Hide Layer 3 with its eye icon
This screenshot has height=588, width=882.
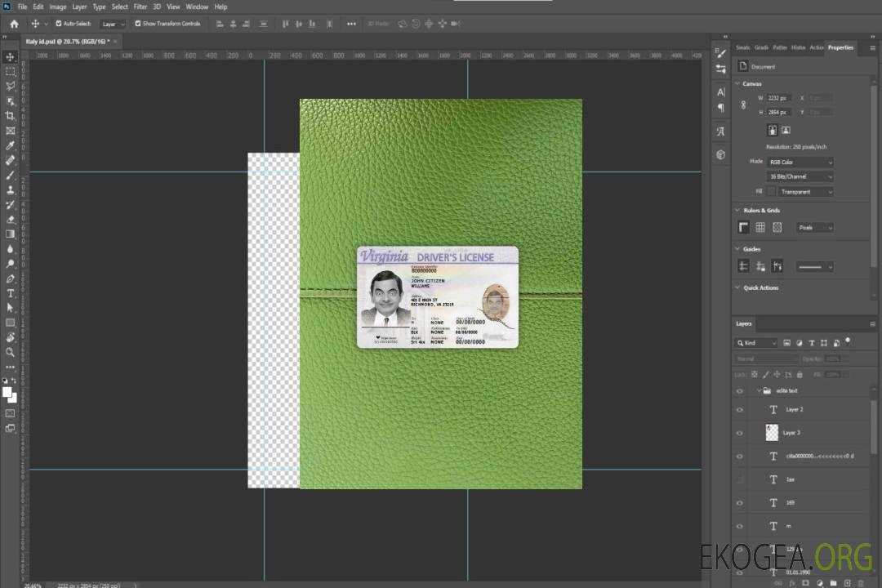click(x=740, y=433)
